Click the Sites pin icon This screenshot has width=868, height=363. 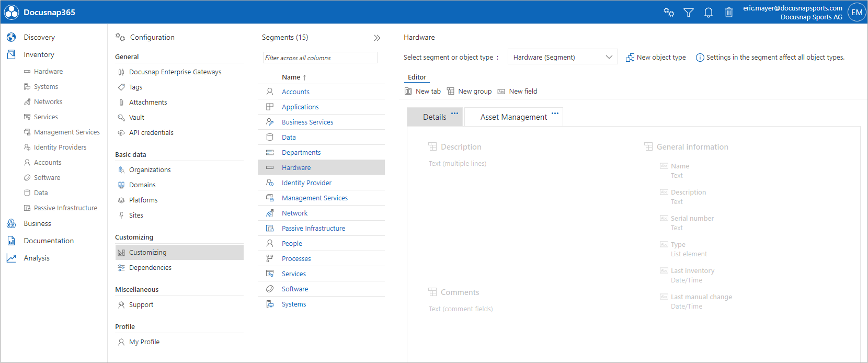click(x=121, y=215)
